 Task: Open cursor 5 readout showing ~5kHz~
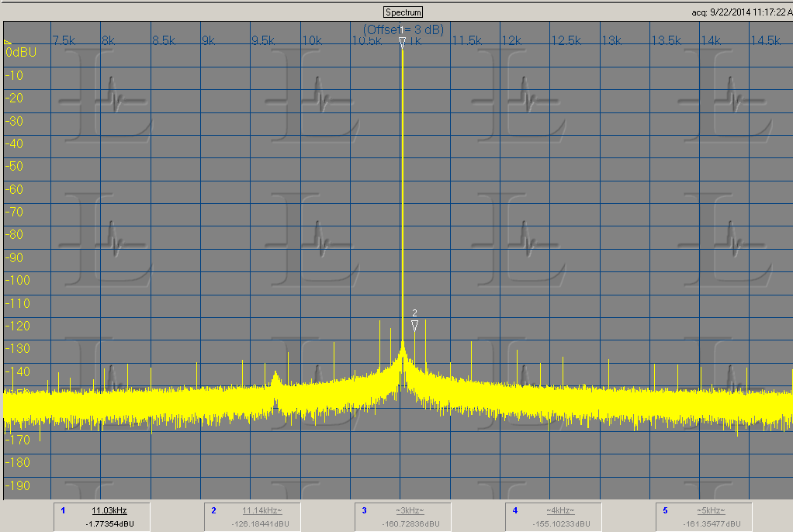coord(704,516)
